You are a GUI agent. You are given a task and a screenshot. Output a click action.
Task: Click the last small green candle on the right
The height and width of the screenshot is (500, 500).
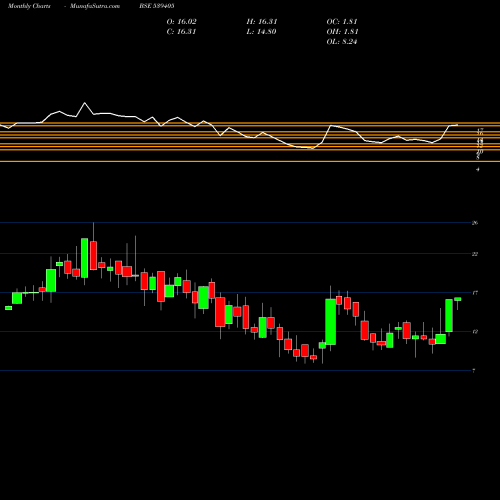[458, 299]
